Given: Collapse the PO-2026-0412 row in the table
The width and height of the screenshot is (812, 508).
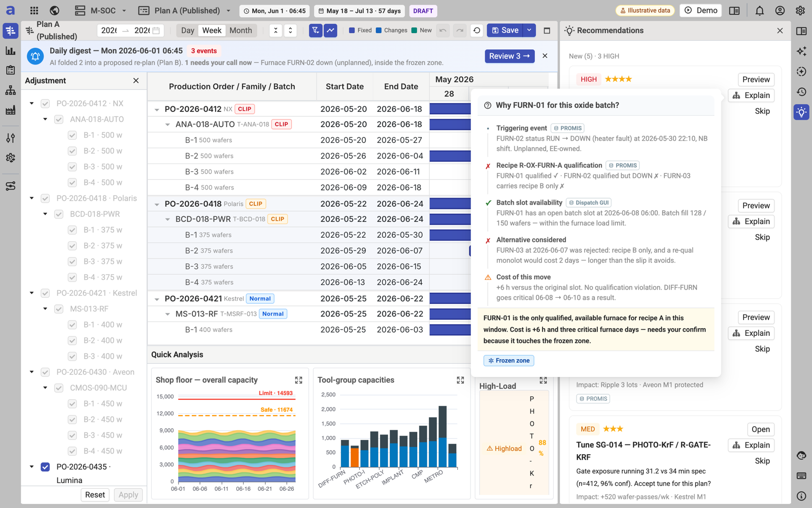Looking at the screenshot, I should point(157,109).
